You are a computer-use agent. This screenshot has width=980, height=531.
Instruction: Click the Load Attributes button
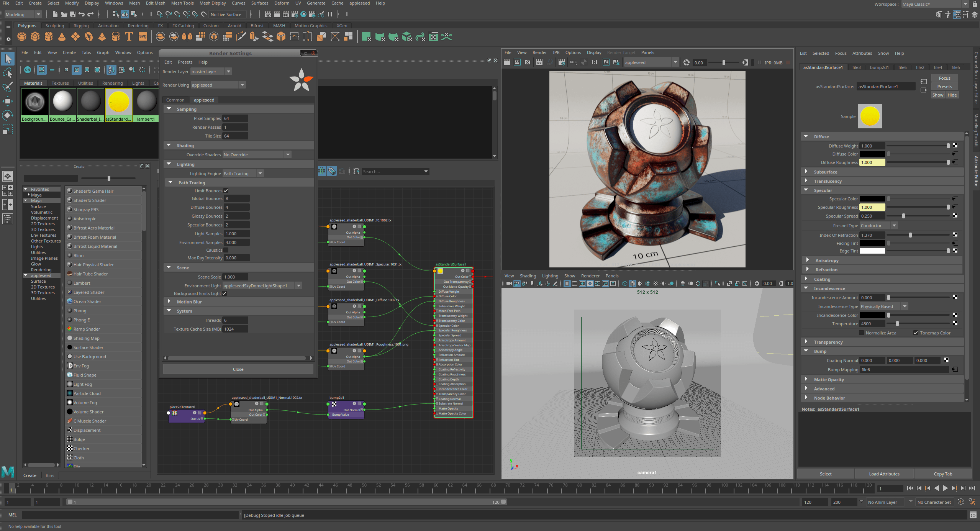point(884,474)
